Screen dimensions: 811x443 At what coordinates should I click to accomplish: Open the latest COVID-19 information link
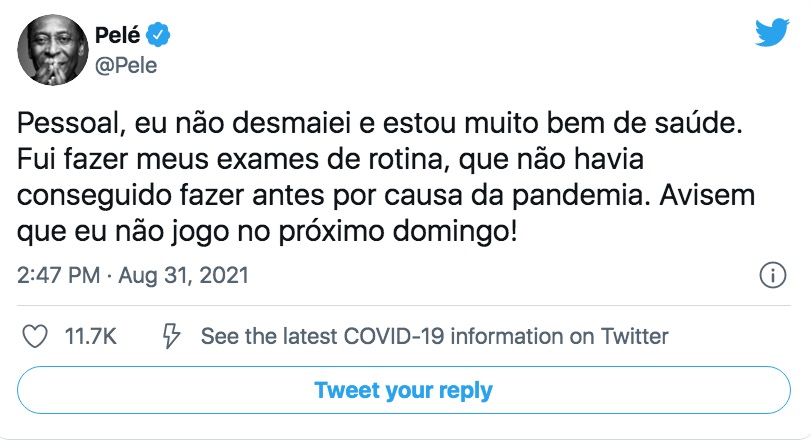(434, 336)
